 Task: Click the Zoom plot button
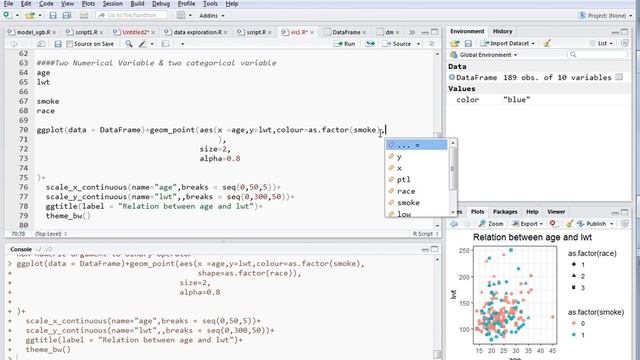click(x=491, y=224)
